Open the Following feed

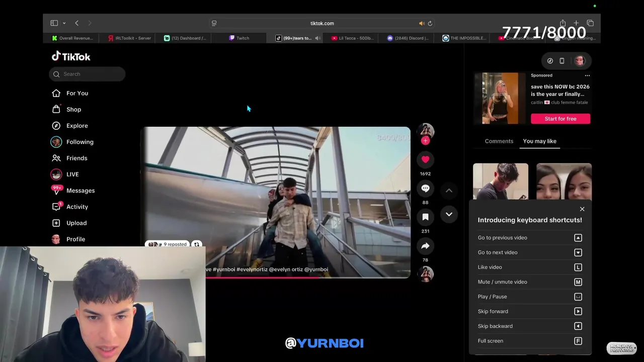point(72,142)
